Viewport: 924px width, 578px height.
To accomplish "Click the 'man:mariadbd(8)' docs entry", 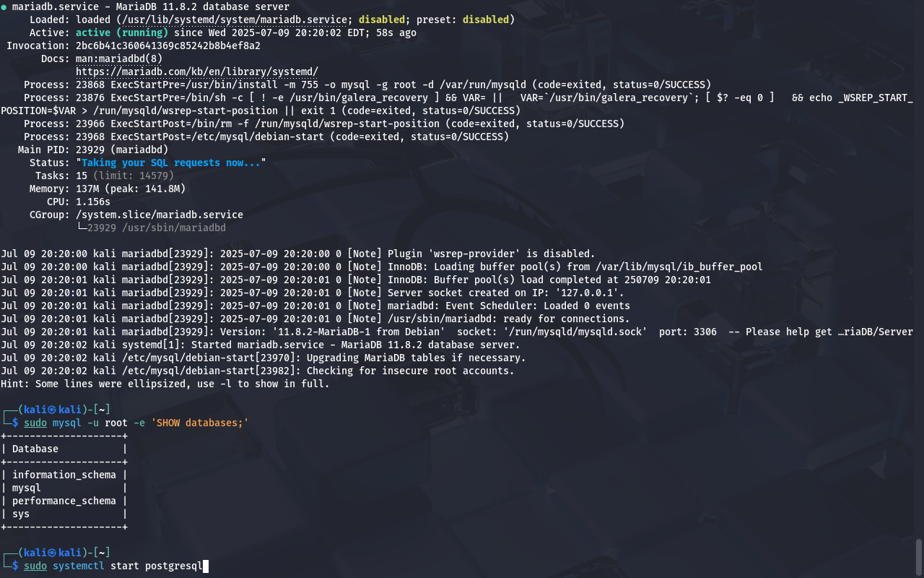I will (x=119, y=59).
